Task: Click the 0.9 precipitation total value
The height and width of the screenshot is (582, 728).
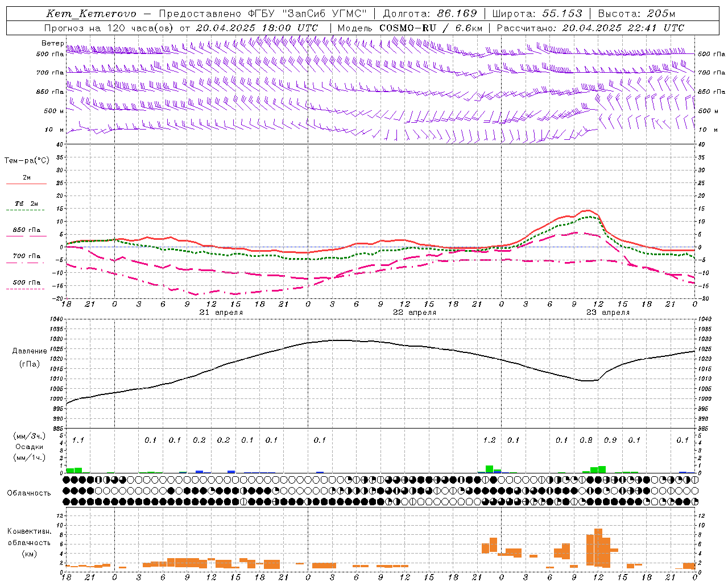Action: pyautogui.click(x=610, y=440)
